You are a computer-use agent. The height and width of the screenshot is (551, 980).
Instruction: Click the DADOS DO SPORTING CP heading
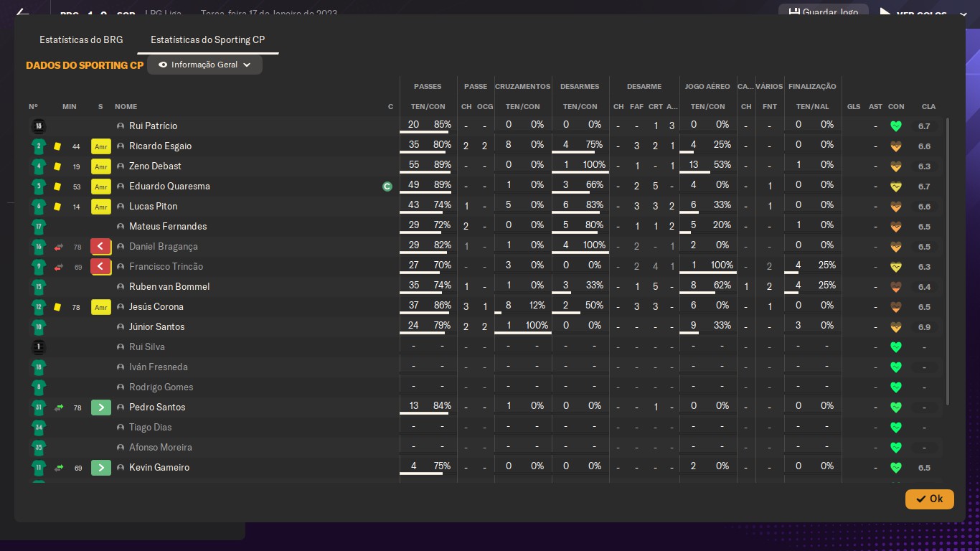85,65
